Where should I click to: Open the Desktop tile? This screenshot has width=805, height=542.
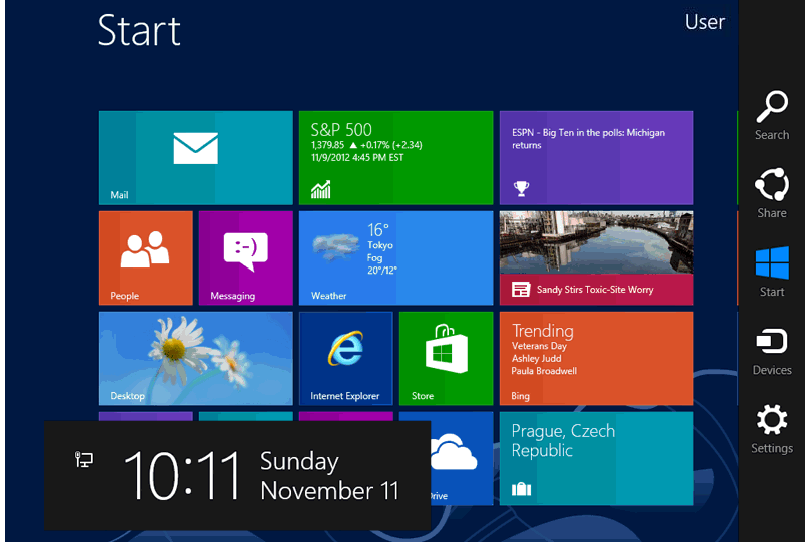[196, 358]
